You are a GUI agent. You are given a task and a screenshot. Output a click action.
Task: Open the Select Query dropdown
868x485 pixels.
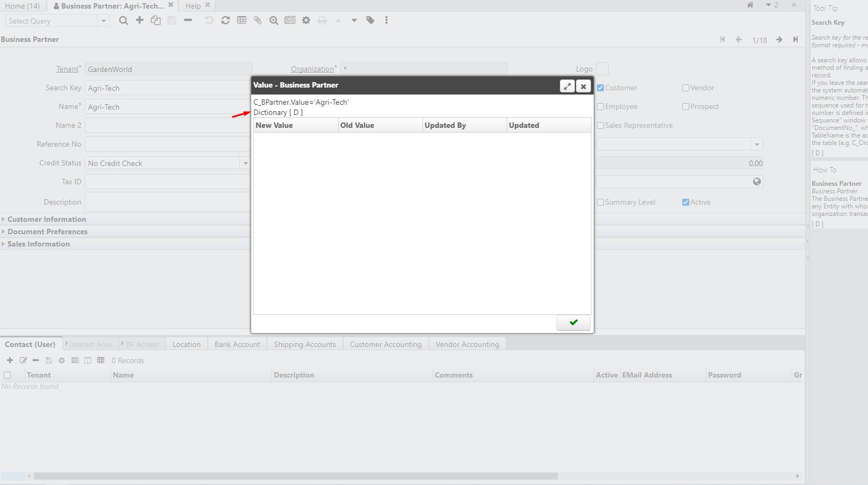point(104,21)
